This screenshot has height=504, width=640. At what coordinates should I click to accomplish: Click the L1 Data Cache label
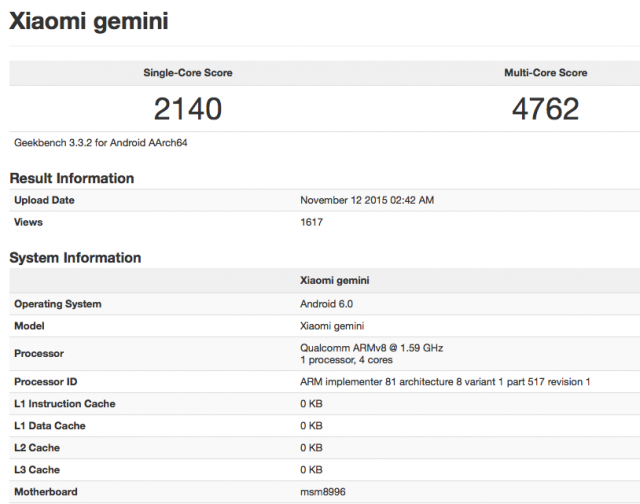tap(50, 426)
